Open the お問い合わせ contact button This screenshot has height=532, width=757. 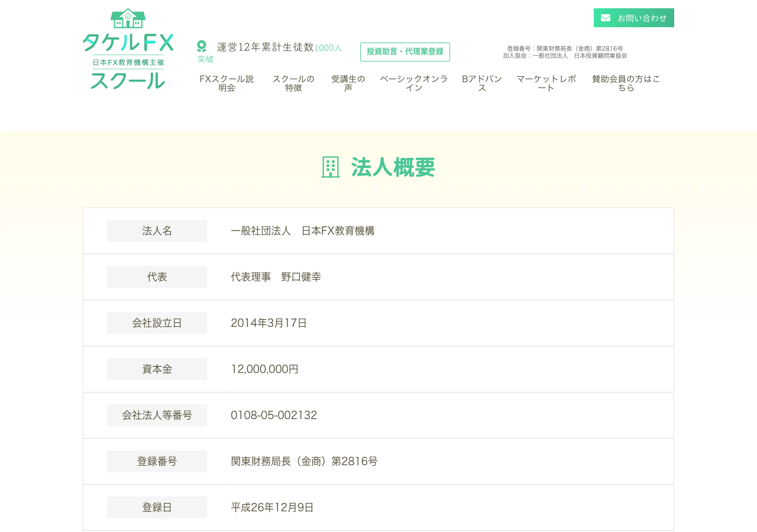(x=634, y=18)
